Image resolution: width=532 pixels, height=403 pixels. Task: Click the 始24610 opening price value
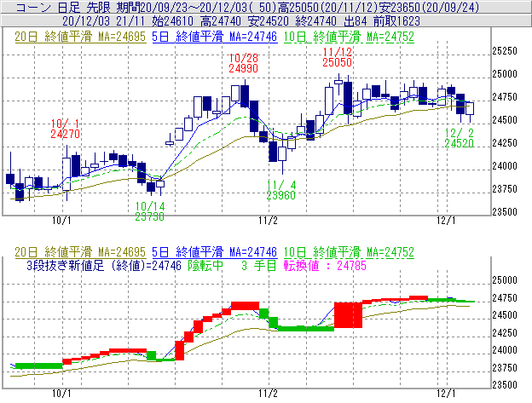[x=173, y=21]
